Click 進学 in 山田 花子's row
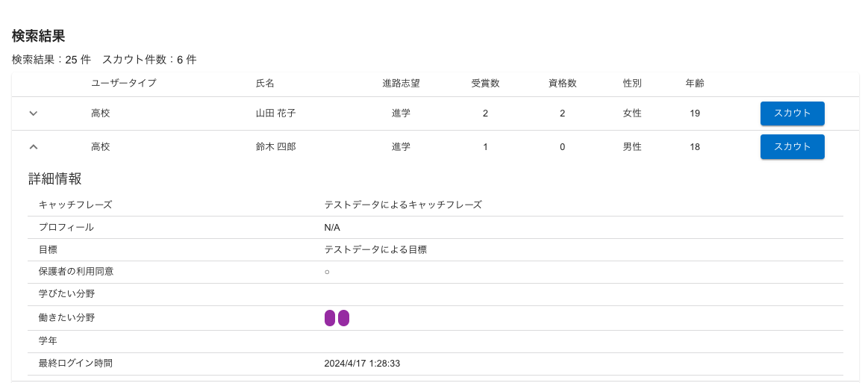Viewport: 868px width, 383px height. point(401,113)
